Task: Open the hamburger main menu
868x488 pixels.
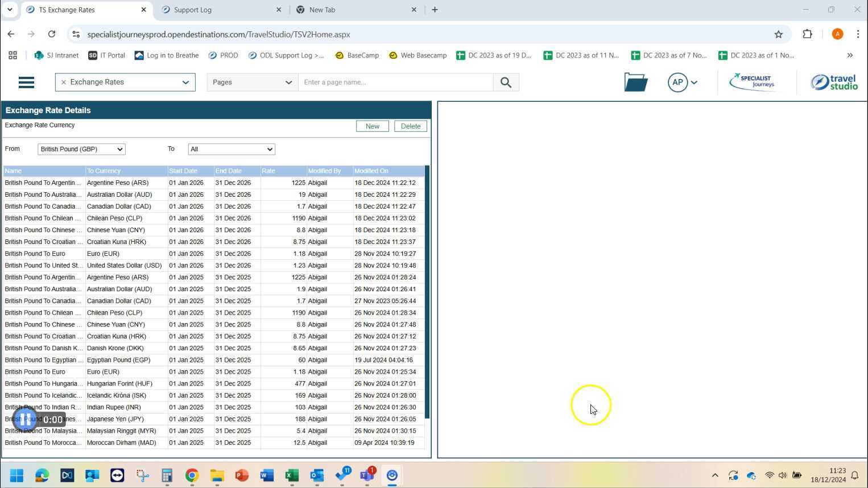Action: 26,82
